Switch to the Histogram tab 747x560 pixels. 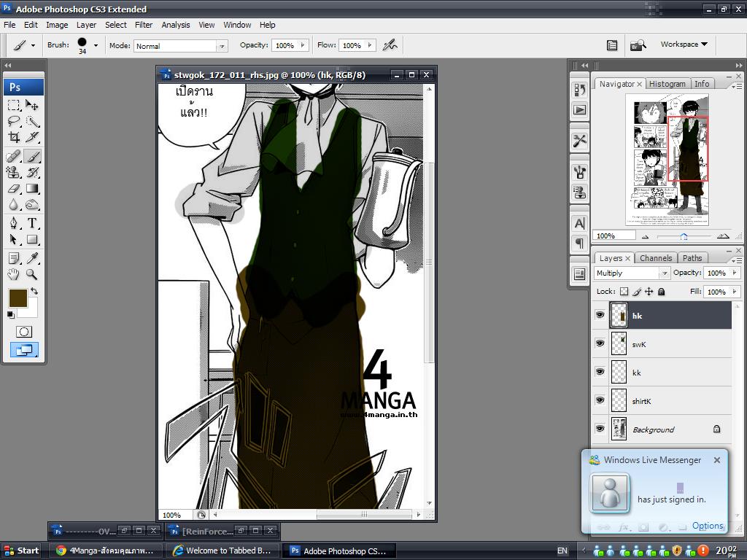tap(667, 84)
